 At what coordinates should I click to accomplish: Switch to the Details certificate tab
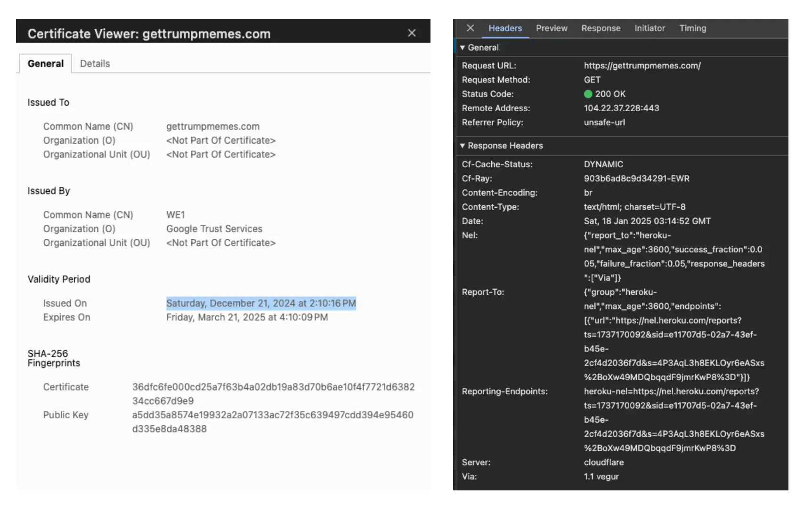point(95,64)
